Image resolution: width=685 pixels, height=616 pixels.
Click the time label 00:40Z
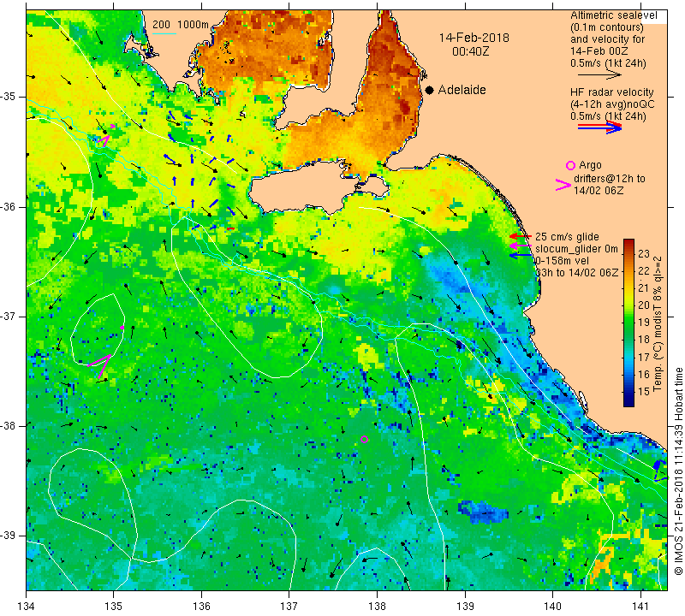[x=470, y=51]
